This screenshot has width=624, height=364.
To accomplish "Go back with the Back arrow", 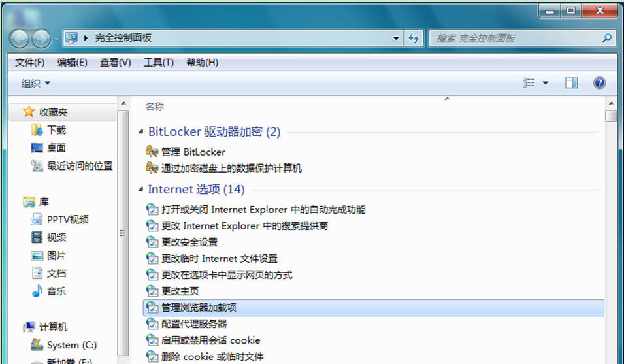I will 20,38.
